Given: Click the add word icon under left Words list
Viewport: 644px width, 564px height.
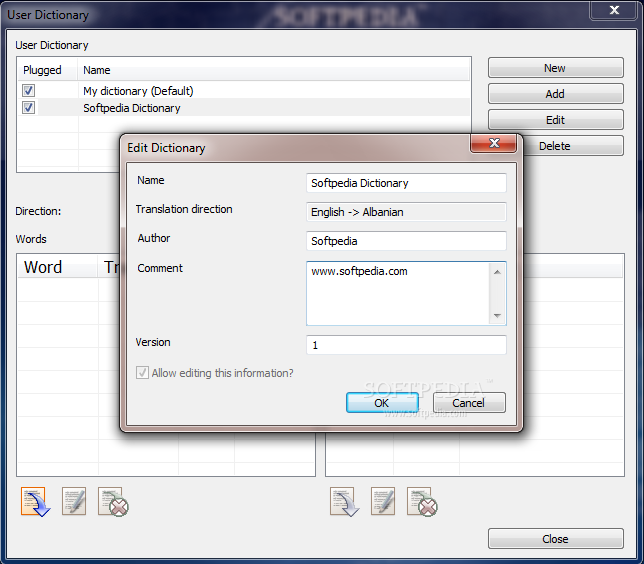Looking at the screenshot, I should (35, 502).
